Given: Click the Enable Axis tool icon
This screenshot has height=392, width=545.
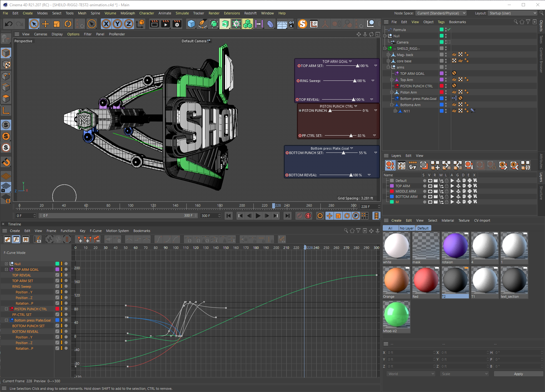Looking at the screenshot, I should [6, 110].
